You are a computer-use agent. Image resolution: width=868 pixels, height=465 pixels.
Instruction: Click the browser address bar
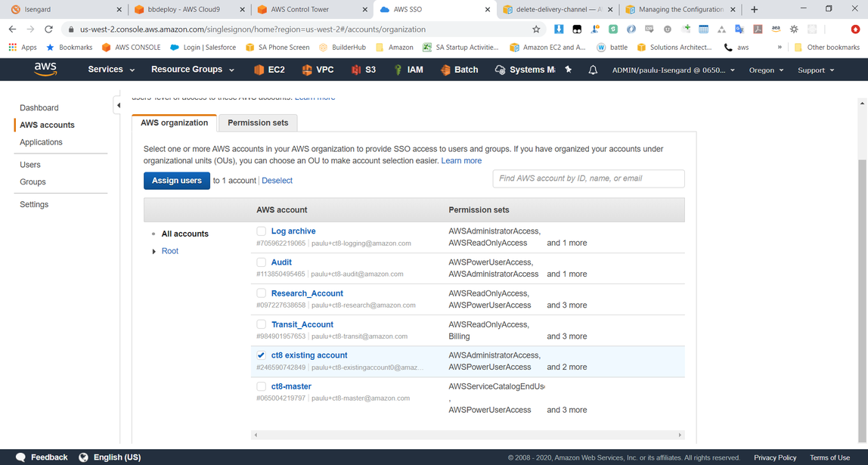point(303,29)
